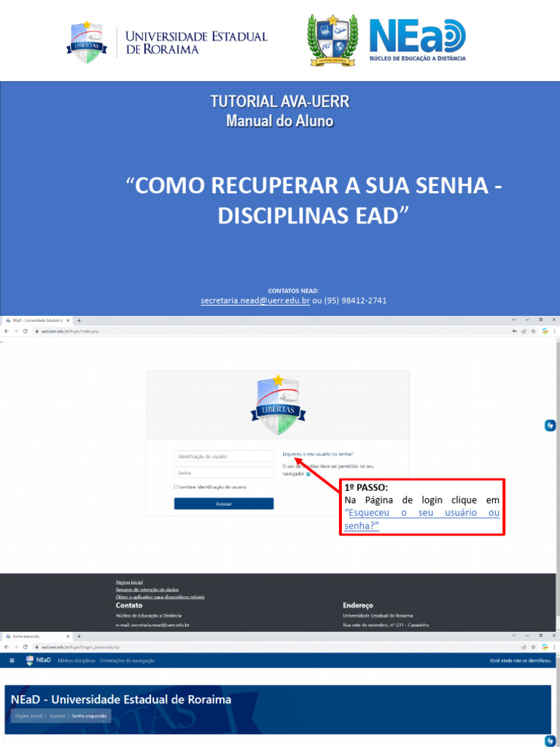This screenshot has height=747, width=560.
Task: Expand tab search chevron in Senha esquecida browser
Action: (513, 635)
